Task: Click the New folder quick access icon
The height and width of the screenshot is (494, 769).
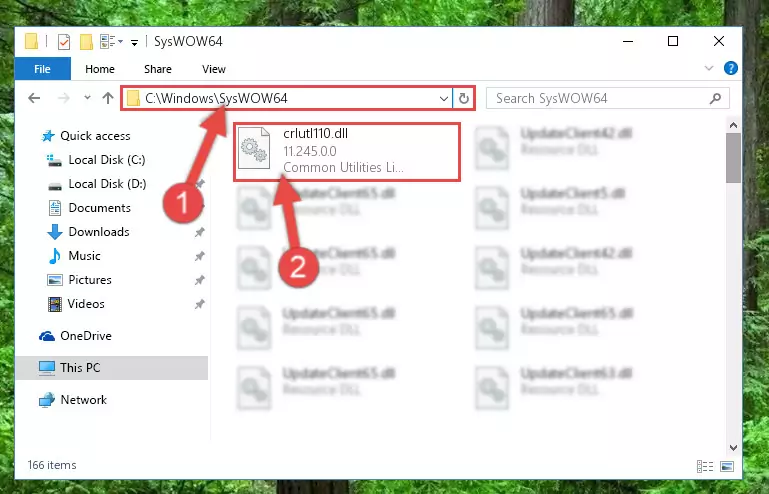Action: pos(86,42)
